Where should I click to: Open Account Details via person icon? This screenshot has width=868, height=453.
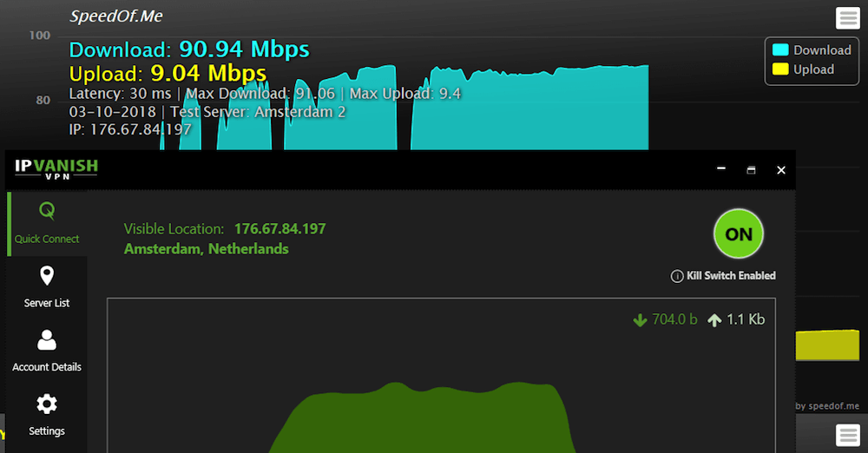(x=47, y=340)
